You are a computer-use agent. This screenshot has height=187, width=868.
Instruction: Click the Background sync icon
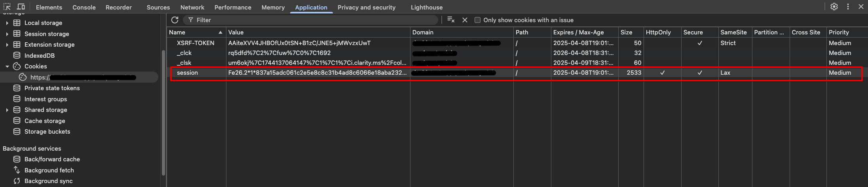click(x=17, y=181)
